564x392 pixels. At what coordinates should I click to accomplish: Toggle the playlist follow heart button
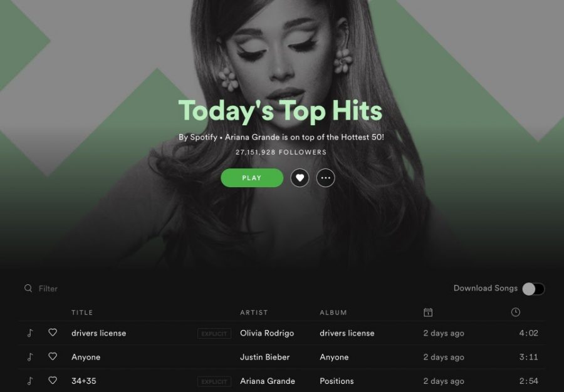pyautogui.click(x=300, y=178)
